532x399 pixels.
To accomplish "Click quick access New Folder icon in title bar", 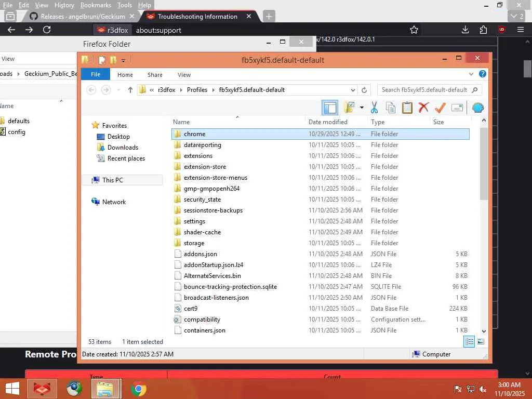I will pyautogui.click(x=113, y=60).
